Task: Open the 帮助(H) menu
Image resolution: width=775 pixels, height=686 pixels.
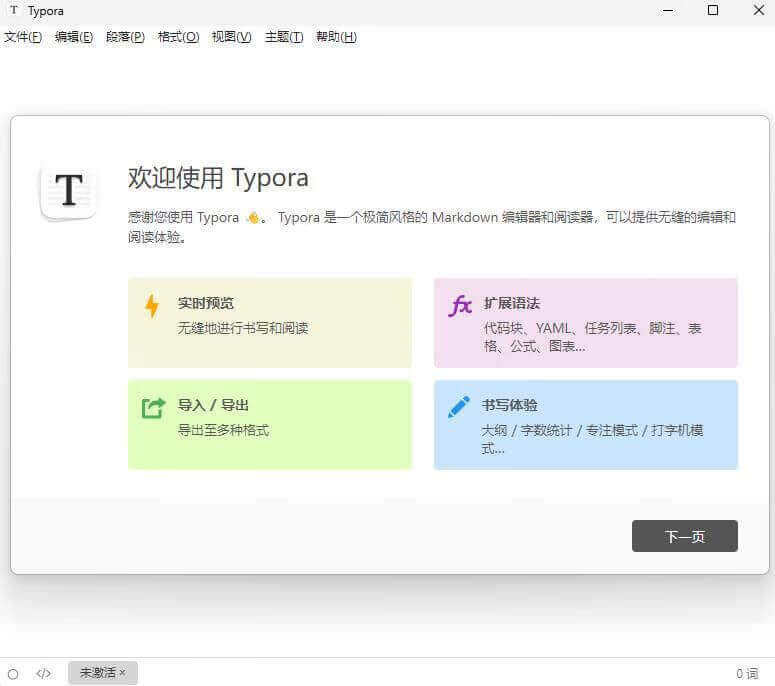Action: (336, 37)
